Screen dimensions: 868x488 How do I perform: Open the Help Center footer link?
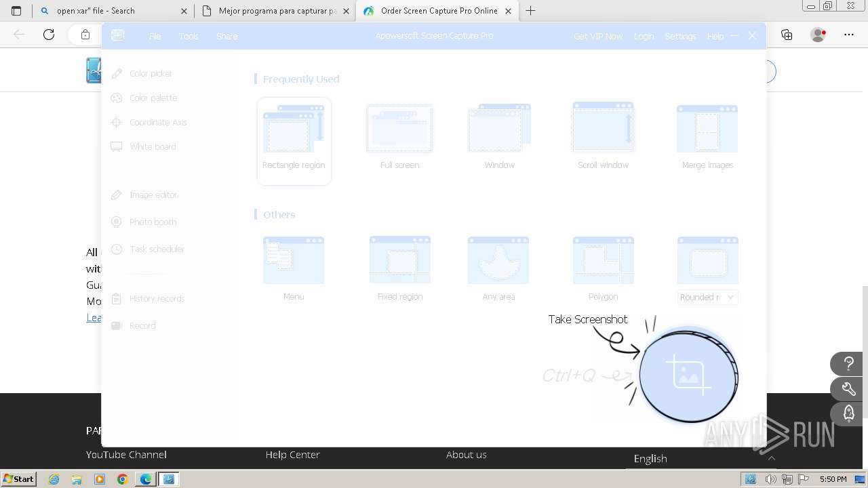pos(292,455)
